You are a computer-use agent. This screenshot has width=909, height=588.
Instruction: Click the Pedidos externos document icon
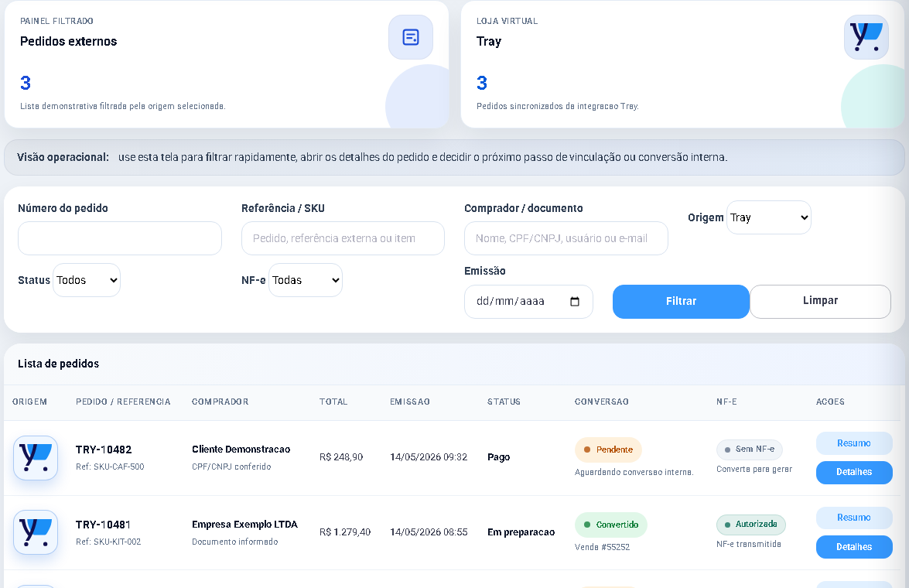point(411,37)
